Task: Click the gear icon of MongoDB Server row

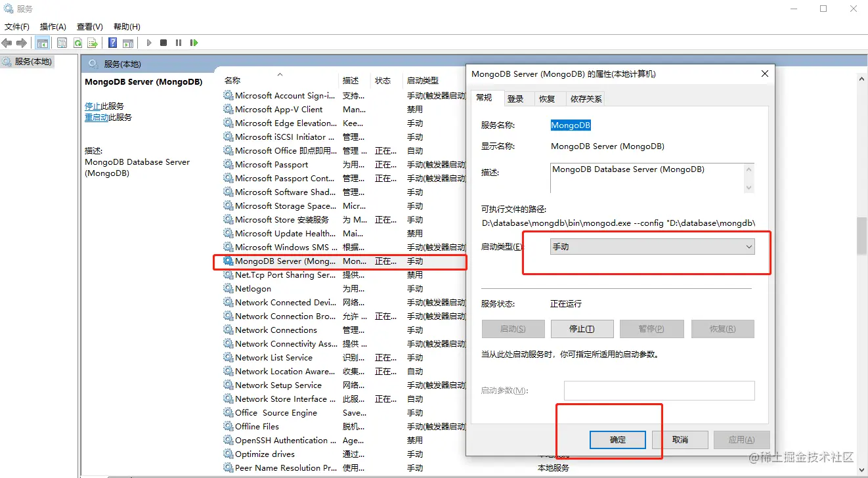Action: tap(228, 261)
